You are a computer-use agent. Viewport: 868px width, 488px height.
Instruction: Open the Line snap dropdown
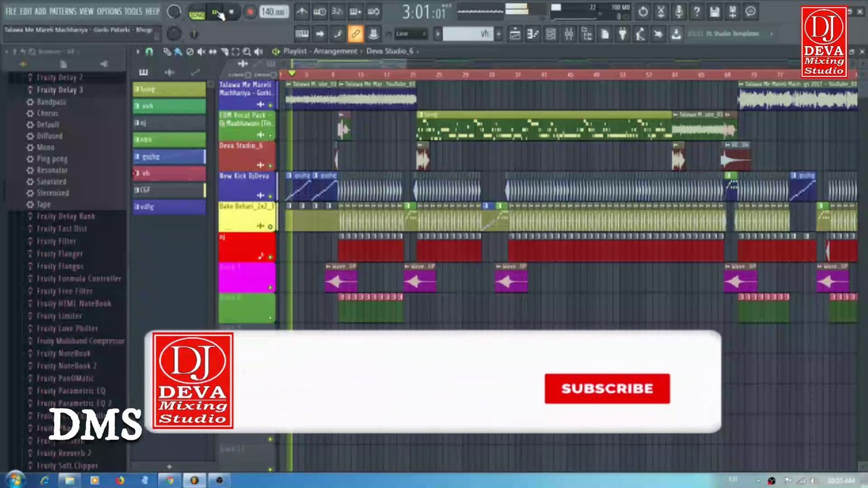[x=410, y=34]
